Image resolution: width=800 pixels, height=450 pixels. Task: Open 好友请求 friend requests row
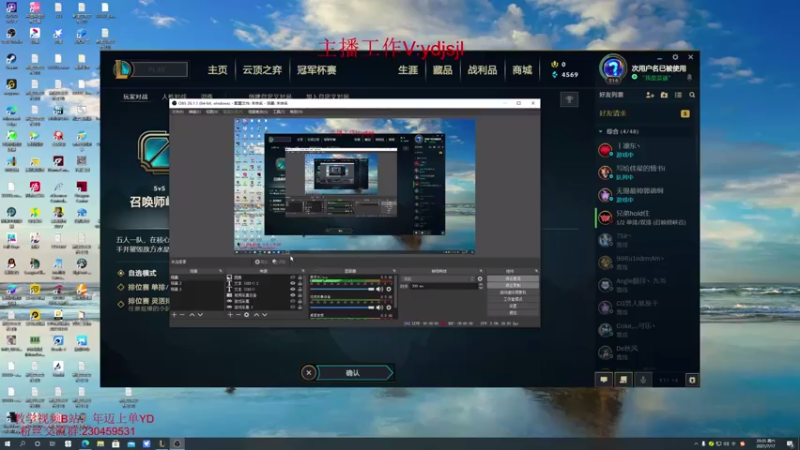pos(644,113)
